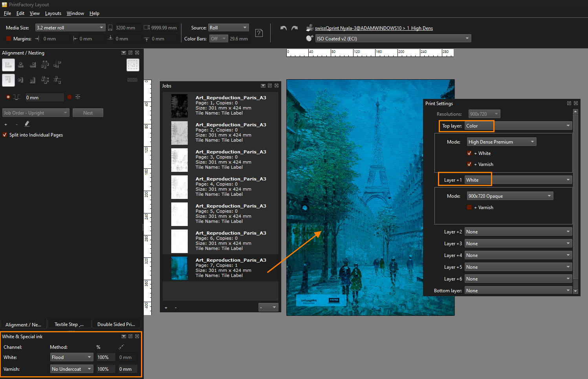Screen dimensions: 588x379
Task: Open the Layer +1 White dropdown
Action: pyautogui.click(x=518, y=180)
